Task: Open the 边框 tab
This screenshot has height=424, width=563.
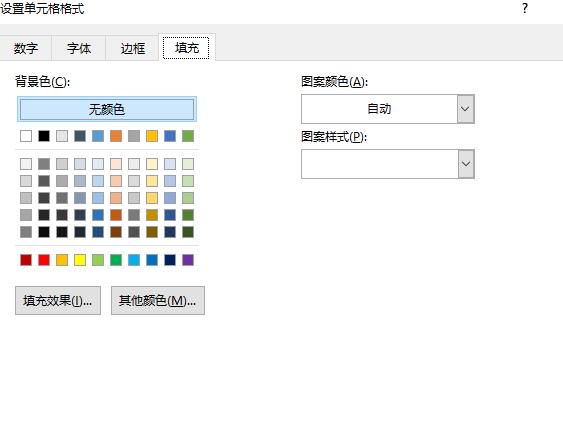Action: click(x=133, y=48)
